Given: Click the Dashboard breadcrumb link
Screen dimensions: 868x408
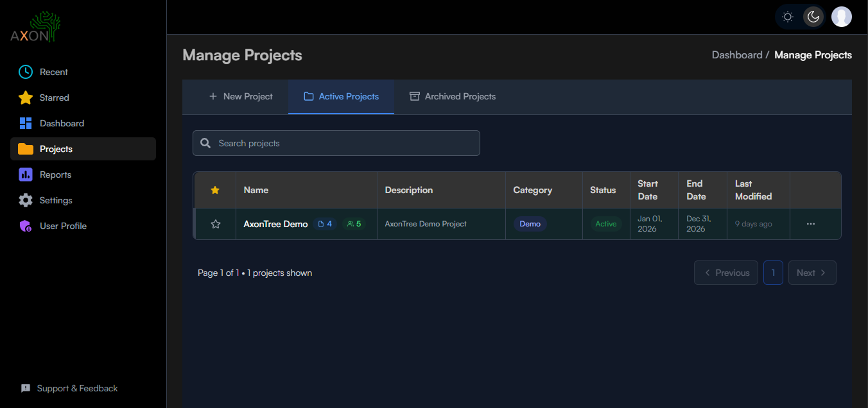Looking at the screenshot, I should (736, 55).
